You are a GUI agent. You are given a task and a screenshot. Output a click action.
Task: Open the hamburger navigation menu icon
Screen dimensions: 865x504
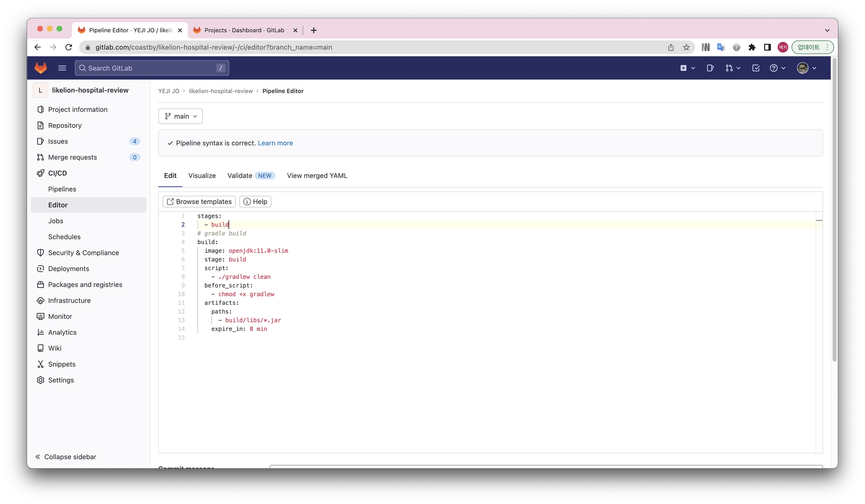click(62, 68)
